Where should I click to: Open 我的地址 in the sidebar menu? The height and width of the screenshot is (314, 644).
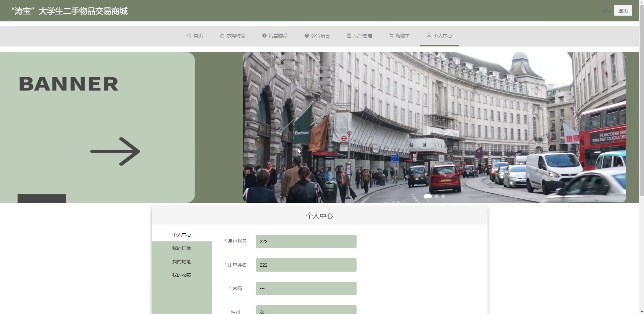click(x=182, y=262)
